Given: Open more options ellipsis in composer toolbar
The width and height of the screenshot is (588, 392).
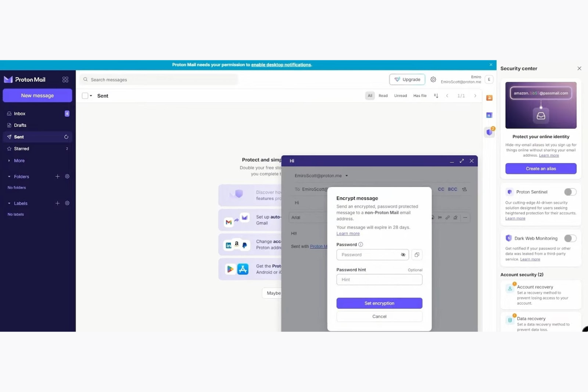Looking at the screenshot, I should (x=465, y=218).
